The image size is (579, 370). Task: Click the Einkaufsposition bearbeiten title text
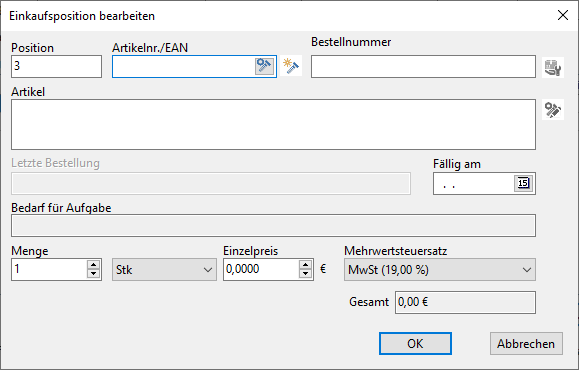(82, 16)
